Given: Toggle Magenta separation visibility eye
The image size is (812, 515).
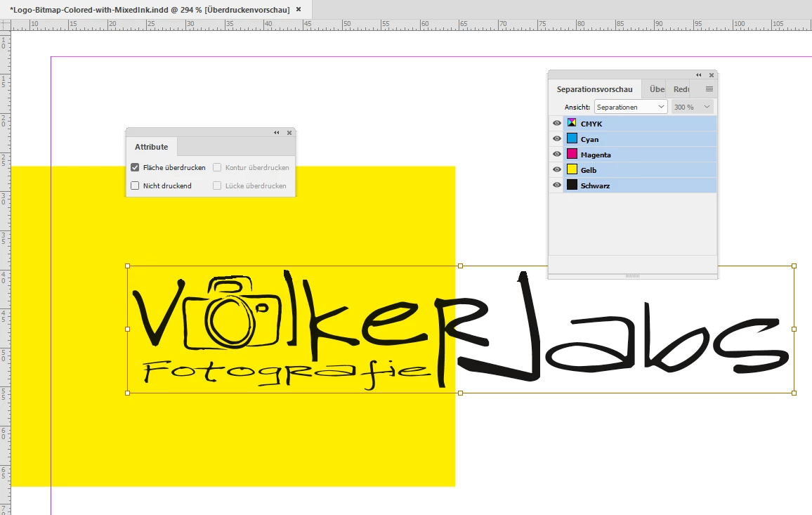Looking at the screenshot, I should pos(557,155).
